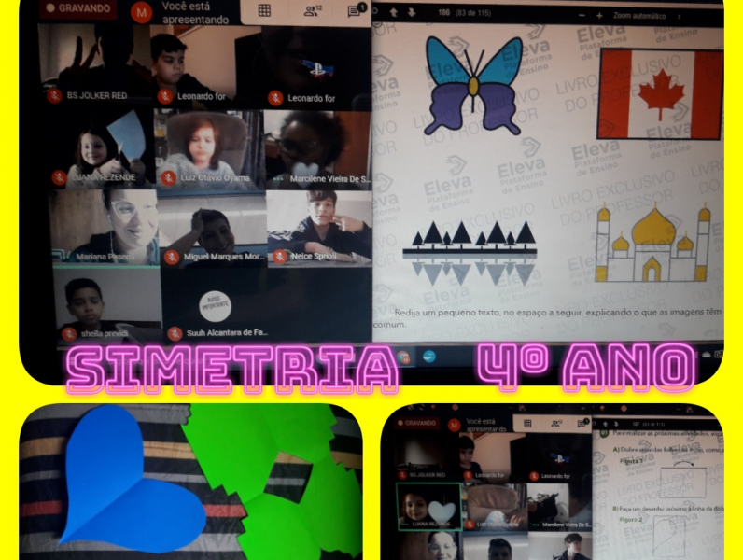
Task: Click the cloud icon in system tray
Action: point(706,355)
